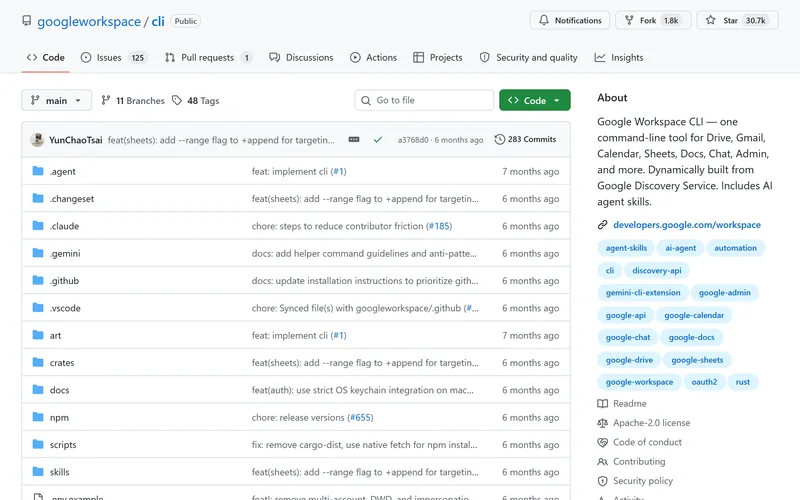Viewport: 800px width, 500px height.
Task: Click the discovery-api topic tag
Action: pos(657,270)
